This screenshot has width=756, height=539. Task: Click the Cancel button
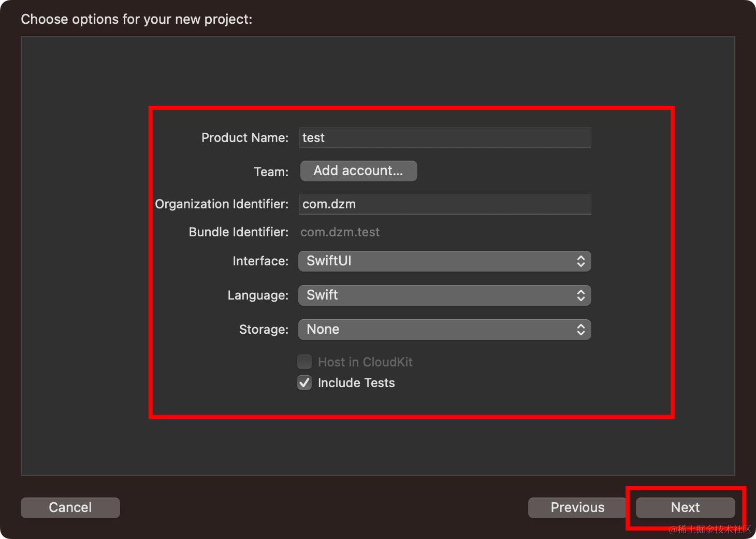[70, 507]
